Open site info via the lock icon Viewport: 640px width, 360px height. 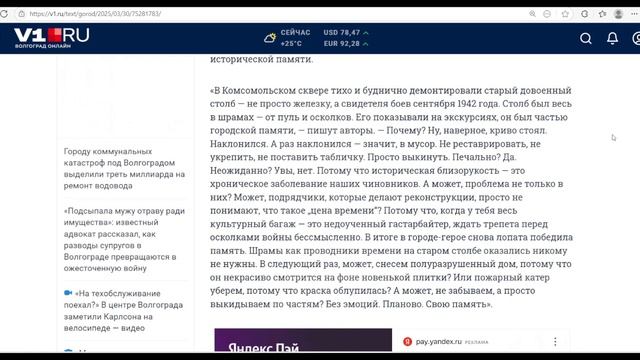22,14
